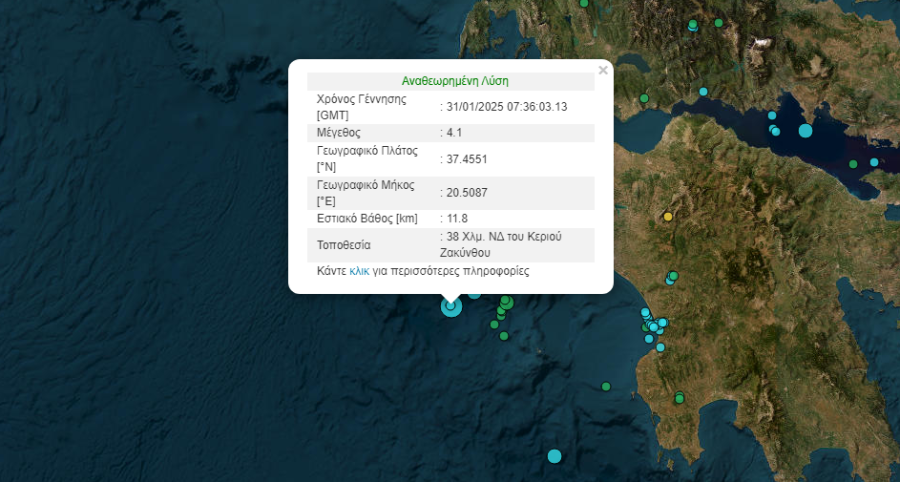This screenshot has width=900, height=482.
Task: Select the southernmost green marker of the offshore cluster
Action: tap(504, 336)
